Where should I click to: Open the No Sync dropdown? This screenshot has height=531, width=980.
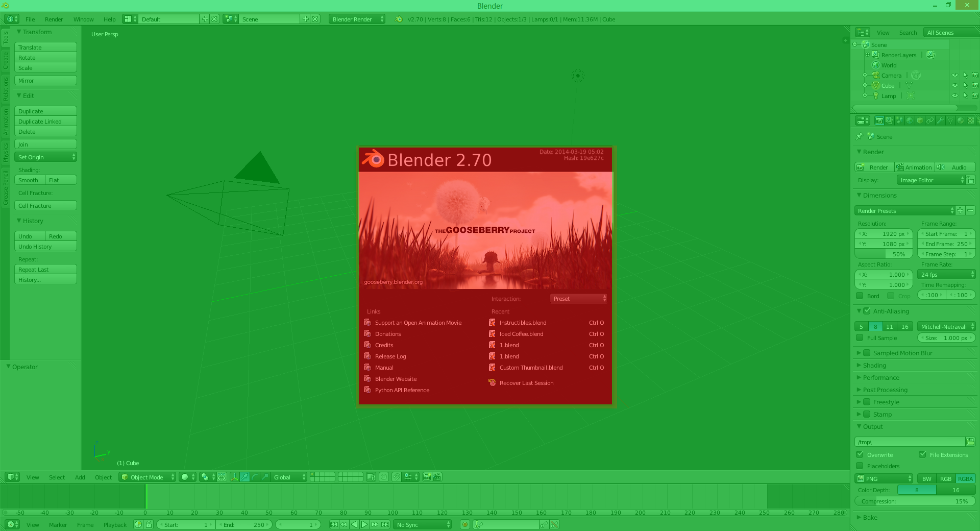[423, 524]
